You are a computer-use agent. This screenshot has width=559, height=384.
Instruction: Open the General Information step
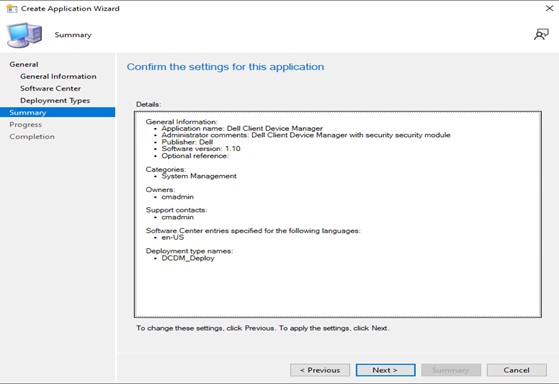coord(58,76)
